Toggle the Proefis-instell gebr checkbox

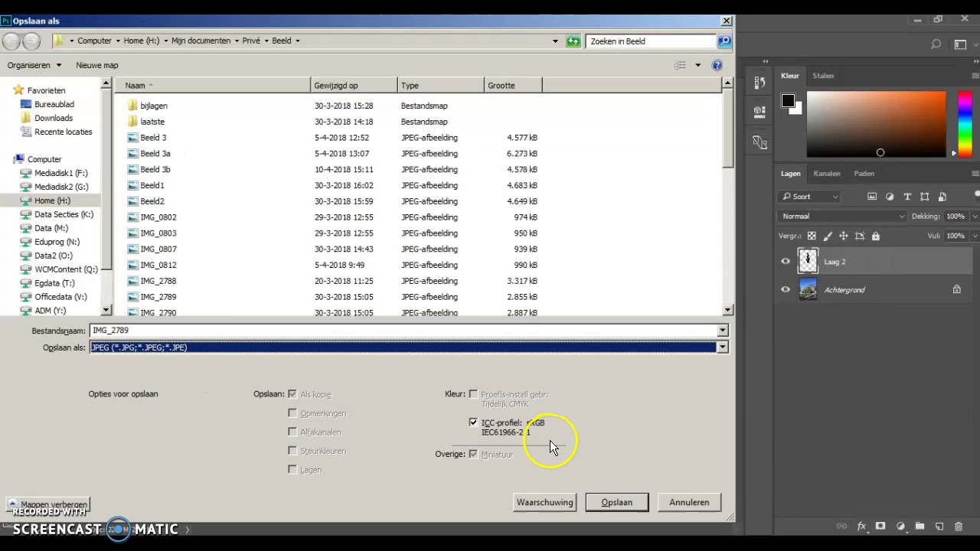click(473, 394)
